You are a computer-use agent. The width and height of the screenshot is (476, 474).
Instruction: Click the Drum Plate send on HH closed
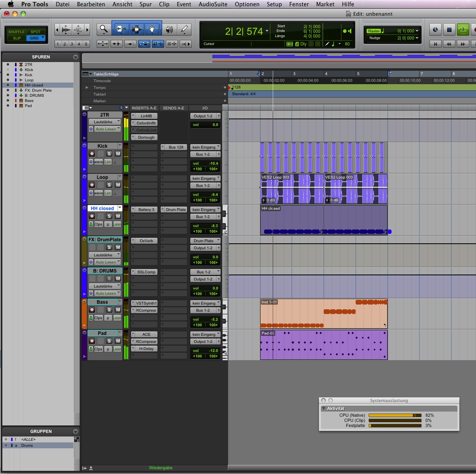tap(176, 210)
